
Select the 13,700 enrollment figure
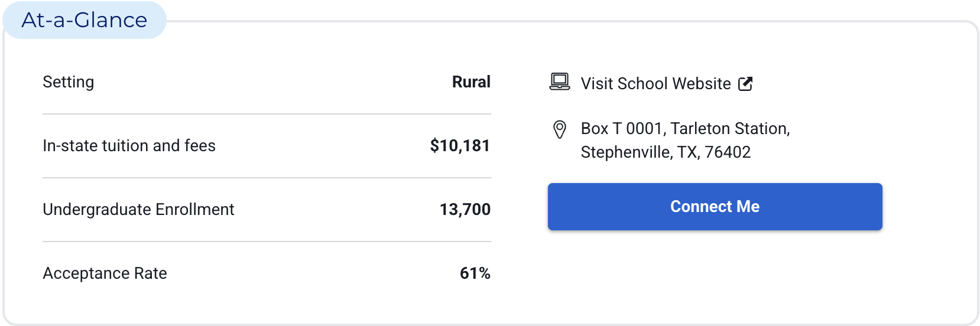[465, 210]
